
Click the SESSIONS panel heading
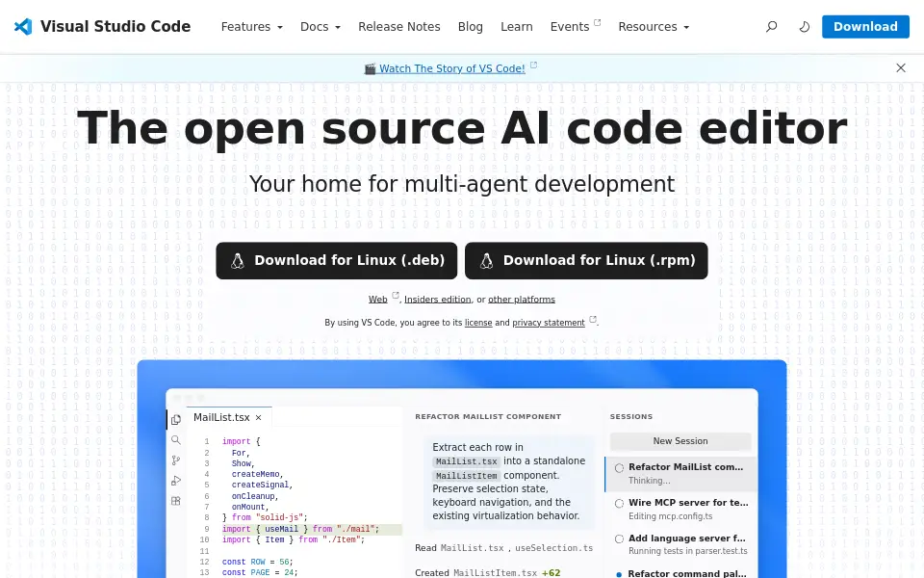tap(631, 416)
